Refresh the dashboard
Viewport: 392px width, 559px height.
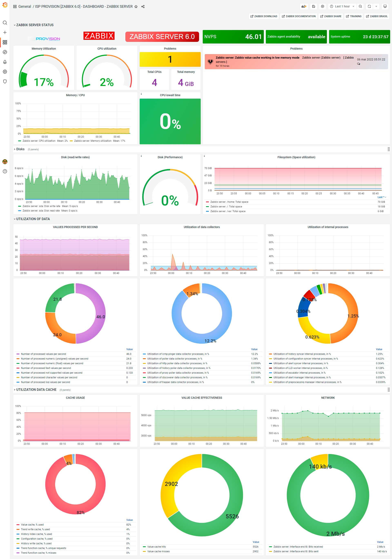369,7
